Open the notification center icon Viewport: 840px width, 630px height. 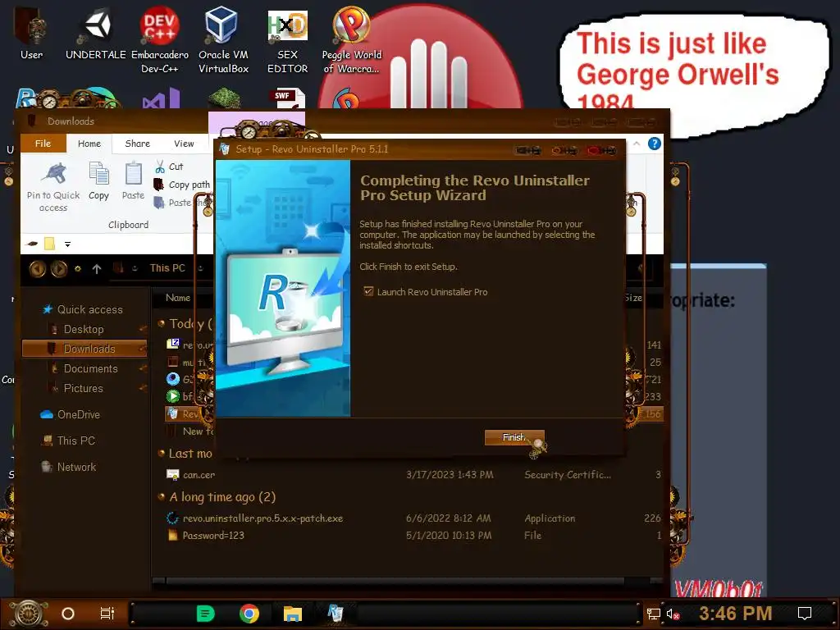click(x=805, y=613)
